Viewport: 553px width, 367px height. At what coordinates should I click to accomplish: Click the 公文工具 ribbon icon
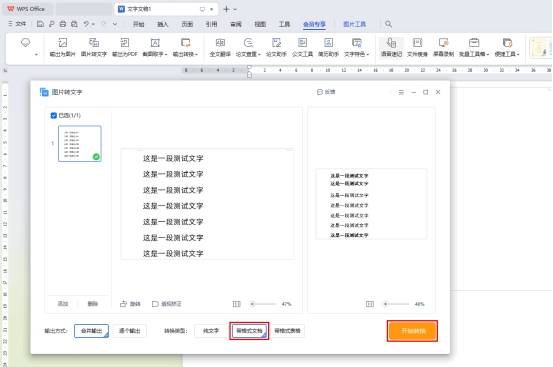(x=303, y=43)
